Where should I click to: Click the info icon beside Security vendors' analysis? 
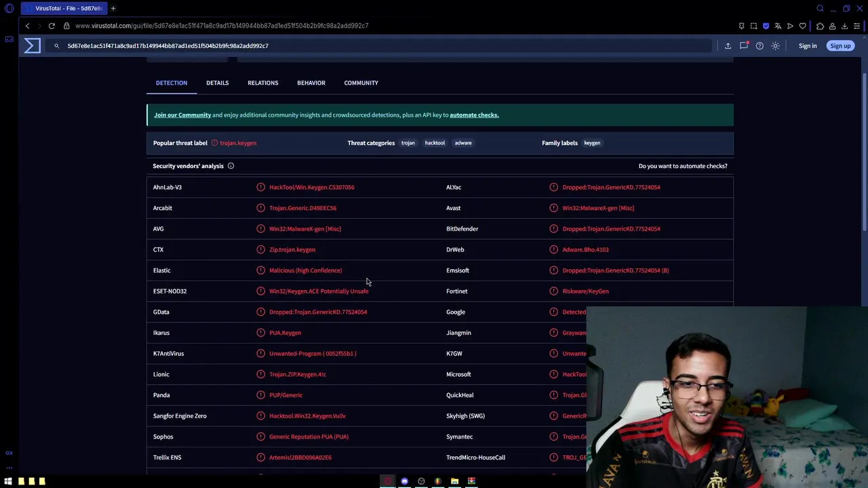pos(231,166)
